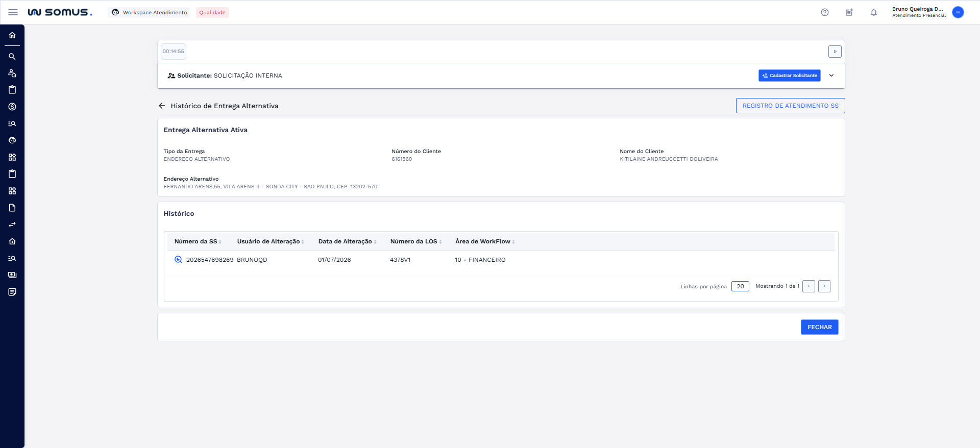
Task: Click SS number 2026547698269
Action: pyautogui.click(x=210, y=260)
